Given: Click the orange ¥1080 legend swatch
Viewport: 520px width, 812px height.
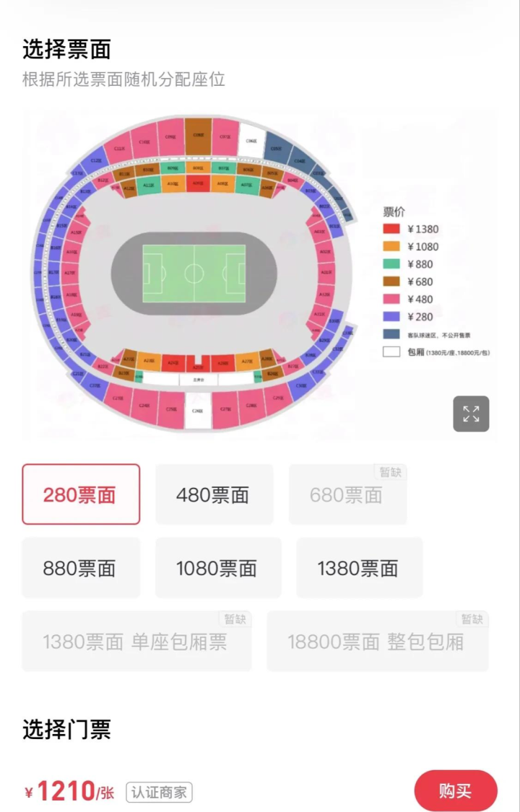Looking at the screenshot, I should tap(391, 247).
